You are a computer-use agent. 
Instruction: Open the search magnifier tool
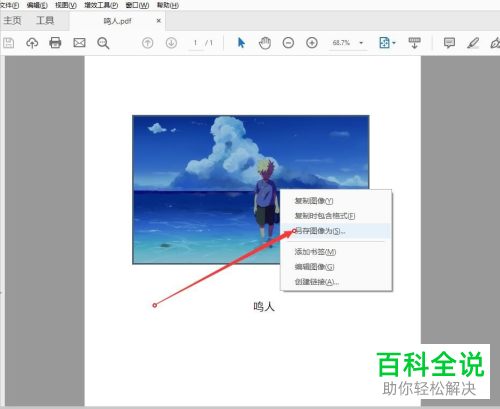tap(103, 43)
